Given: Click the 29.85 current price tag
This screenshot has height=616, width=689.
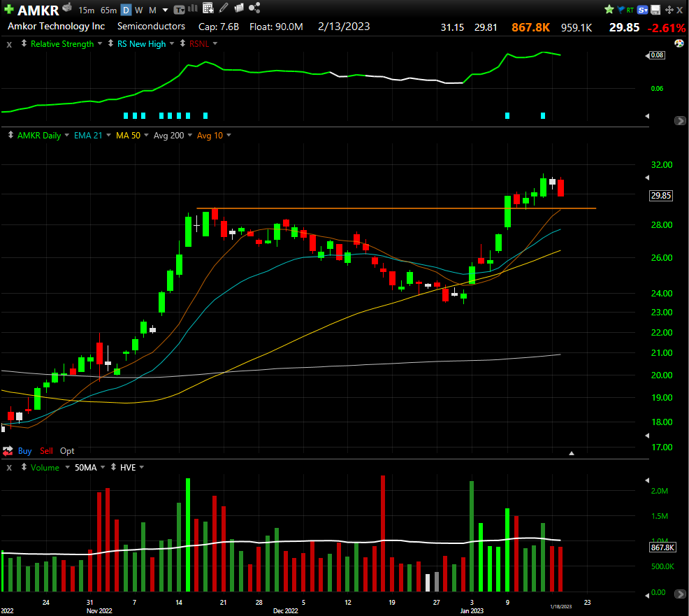Looking at the screenshot, I should pyautogui.click(x=661, y=195).
